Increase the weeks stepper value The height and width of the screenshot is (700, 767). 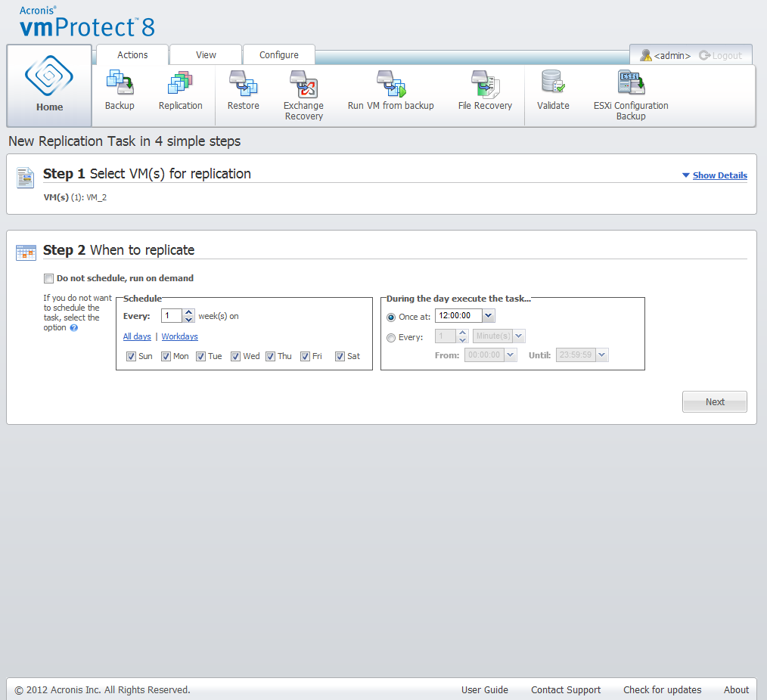[x=189, y=312]
